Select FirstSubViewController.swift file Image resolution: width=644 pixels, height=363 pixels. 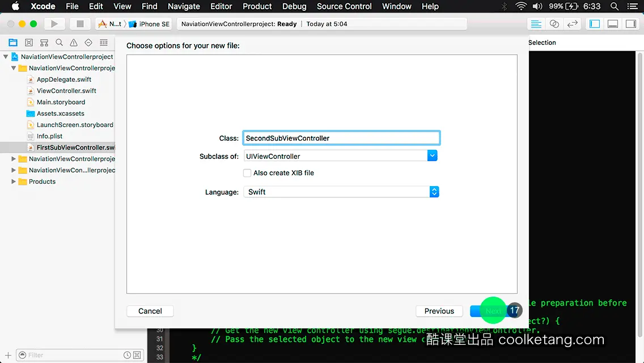tap(75, 147)
